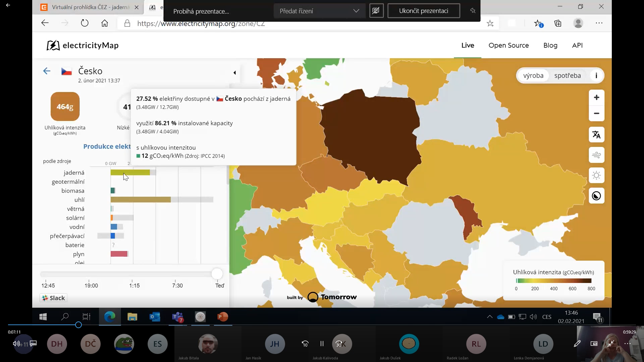Open the browser profile avatar
The width and height of the screenshot is (644, 362).
click(x=578, y=23)
